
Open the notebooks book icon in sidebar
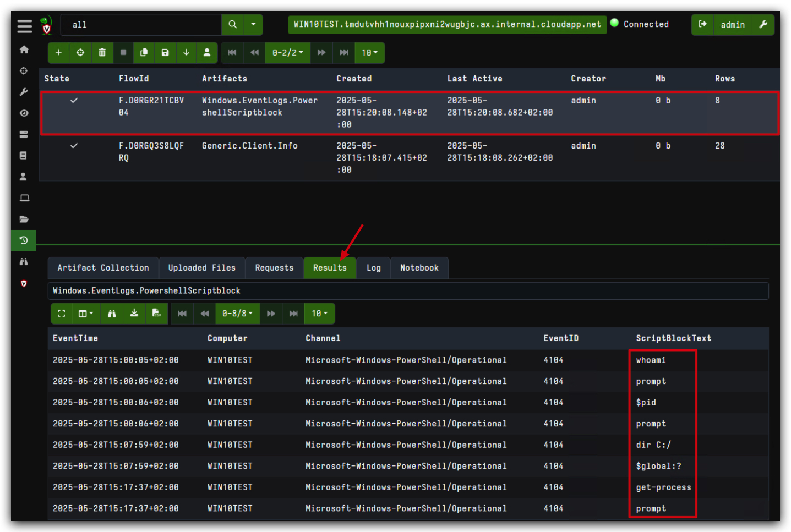[x=24, y=156]
